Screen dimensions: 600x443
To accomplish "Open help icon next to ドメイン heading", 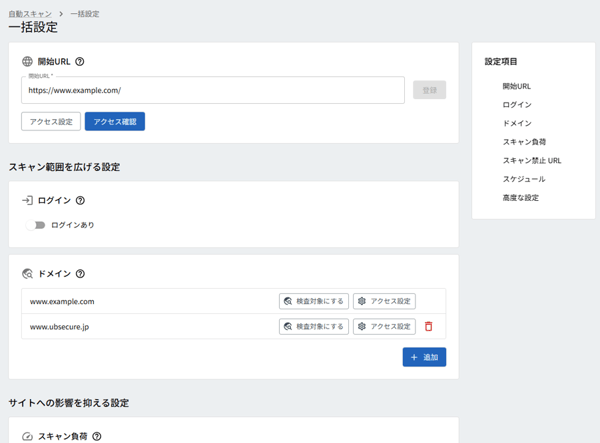I will [x=80, y=274].
